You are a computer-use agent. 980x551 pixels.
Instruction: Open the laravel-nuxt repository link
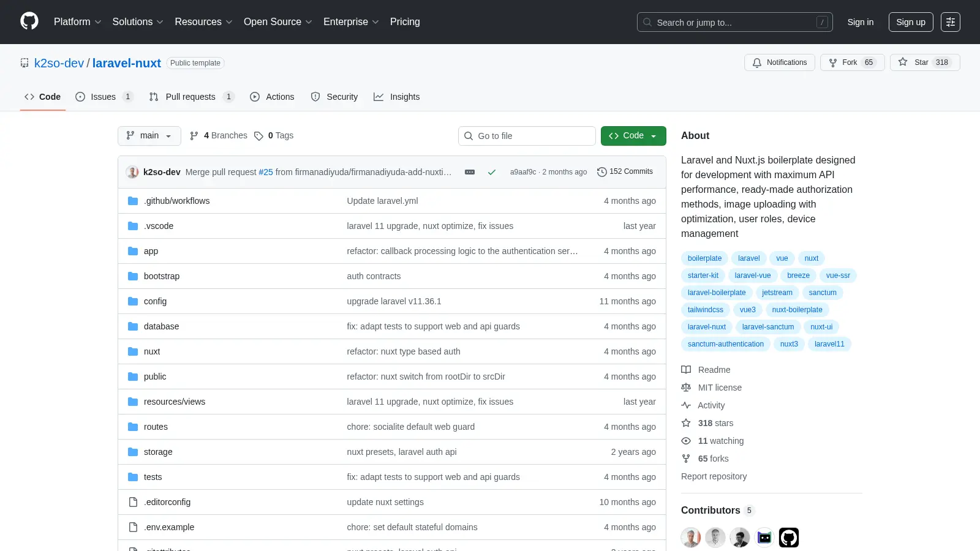(127, 63)
